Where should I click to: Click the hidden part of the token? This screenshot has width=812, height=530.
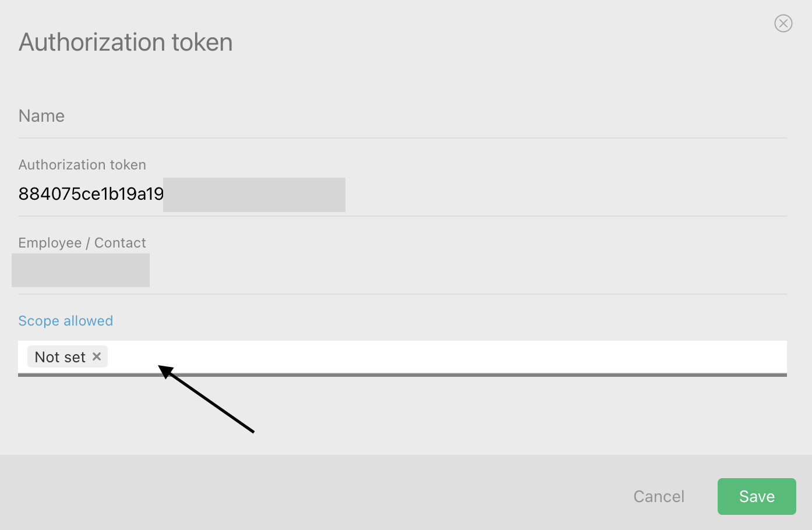click(254, 195)
